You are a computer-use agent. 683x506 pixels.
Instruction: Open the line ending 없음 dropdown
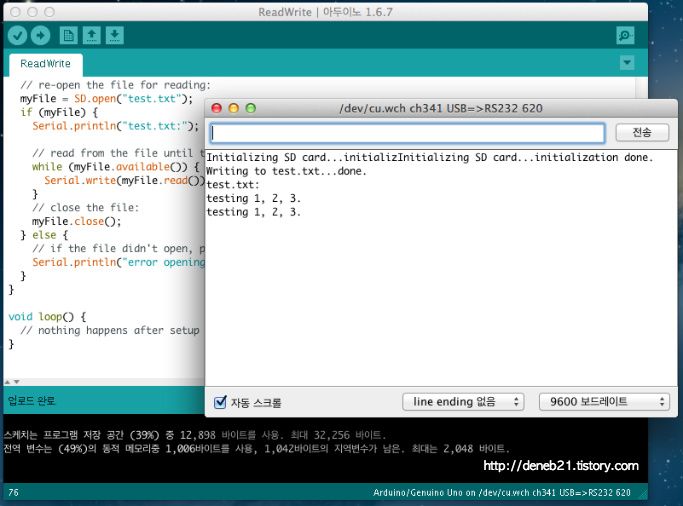(x=463, y=401)
